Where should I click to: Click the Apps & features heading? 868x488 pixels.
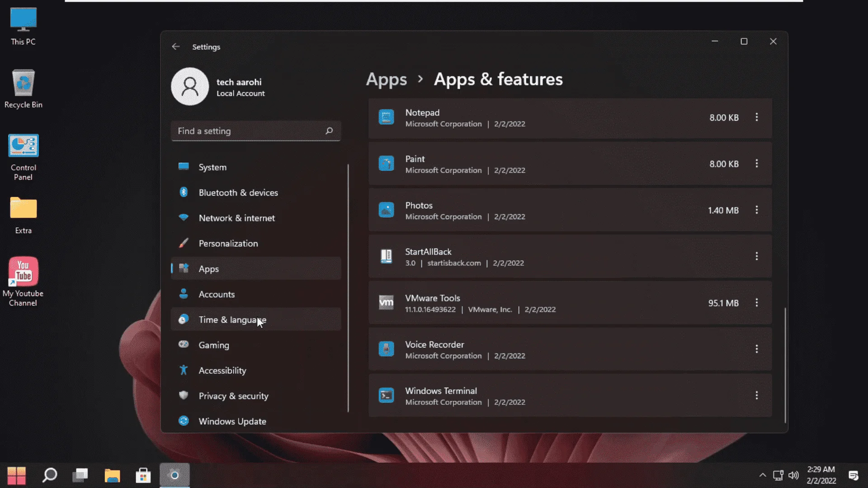click(498, 80)
